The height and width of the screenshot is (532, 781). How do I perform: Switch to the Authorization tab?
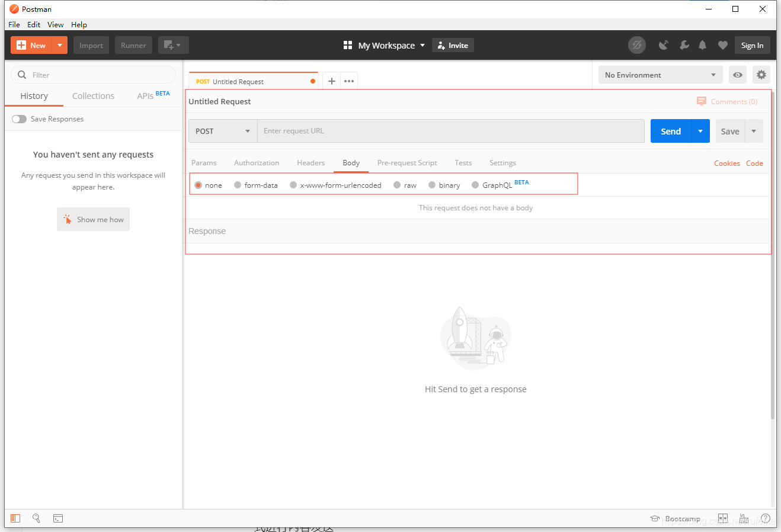click(257, 162)
